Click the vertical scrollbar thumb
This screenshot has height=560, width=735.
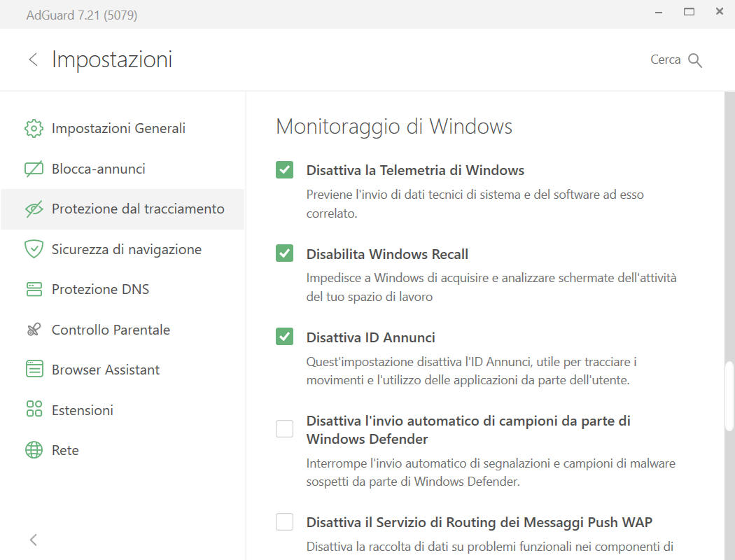pyautogui.click(x=729, y=396)
